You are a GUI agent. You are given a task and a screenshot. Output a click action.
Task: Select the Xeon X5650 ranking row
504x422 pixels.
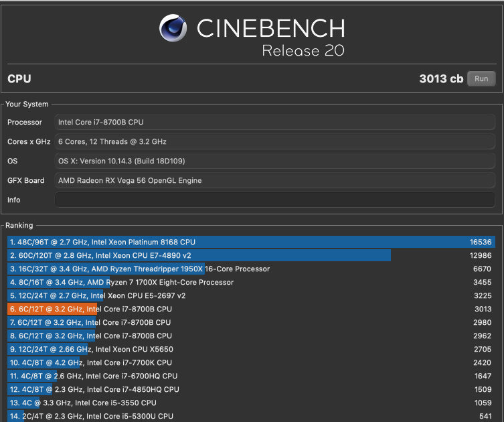252,349
